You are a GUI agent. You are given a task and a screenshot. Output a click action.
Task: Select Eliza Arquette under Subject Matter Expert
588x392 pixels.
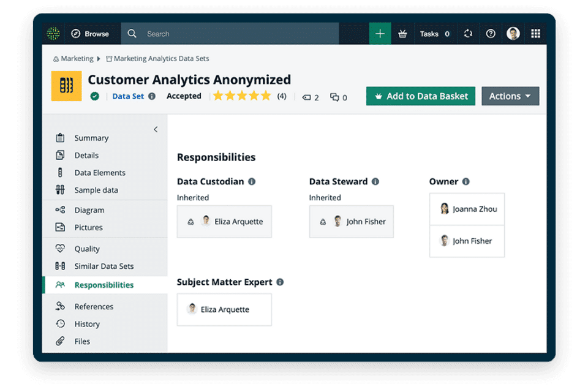point(224,309)
